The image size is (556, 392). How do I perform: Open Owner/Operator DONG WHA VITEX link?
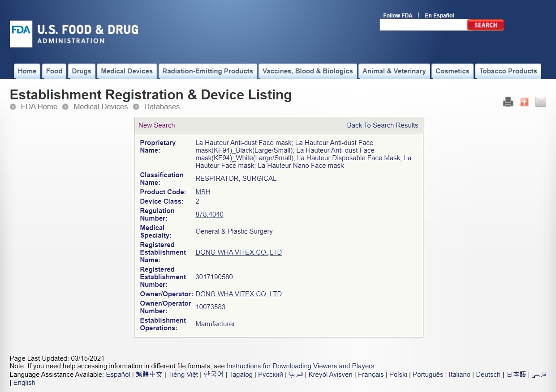pos(239,294)
